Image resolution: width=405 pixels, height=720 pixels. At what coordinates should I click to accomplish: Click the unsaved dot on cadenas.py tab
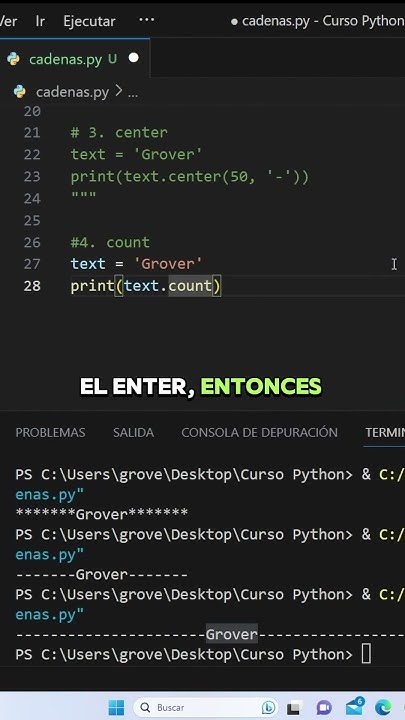(134, 58)
